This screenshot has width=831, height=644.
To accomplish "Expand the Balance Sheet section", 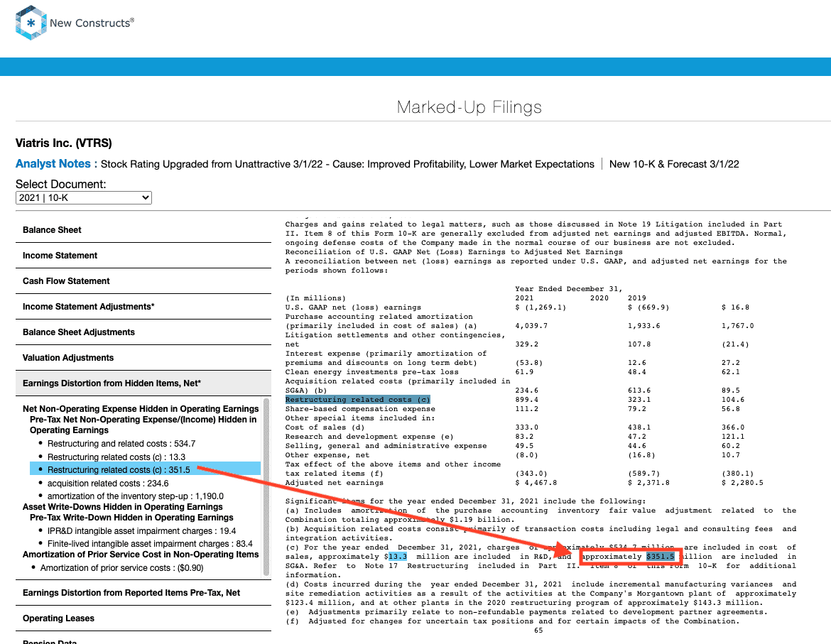I will 143,230.
